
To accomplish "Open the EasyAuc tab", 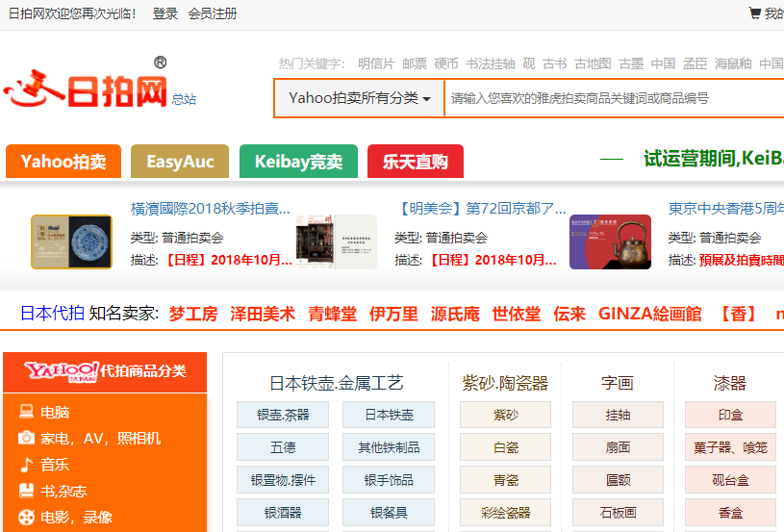I will click(x=180, y=162).
